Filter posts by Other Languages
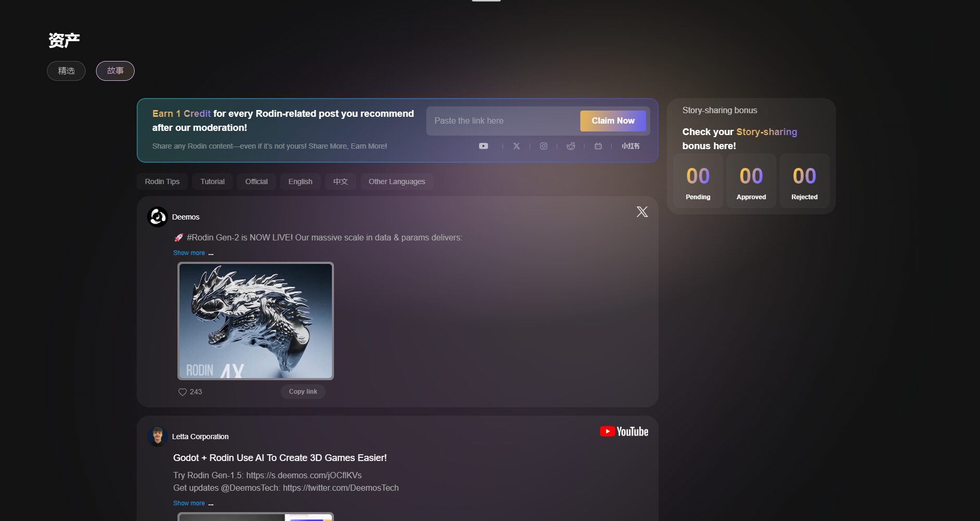This screenshot has height=521, width=980. tap(397, 181)
